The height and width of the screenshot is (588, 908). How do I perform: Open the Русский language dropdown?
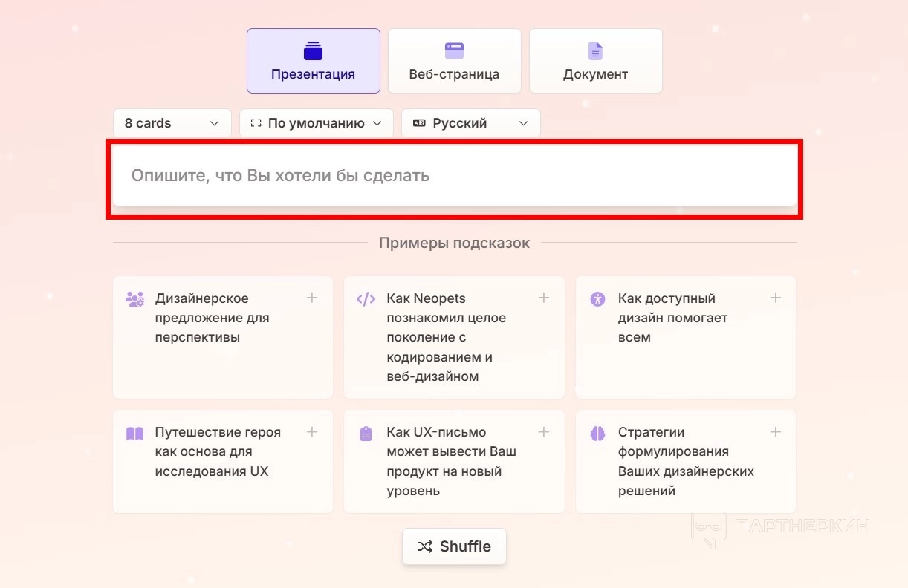[470, 123]
